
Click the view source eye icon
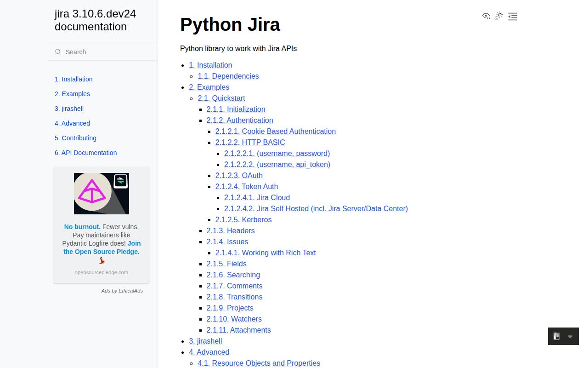click(486, 16)
